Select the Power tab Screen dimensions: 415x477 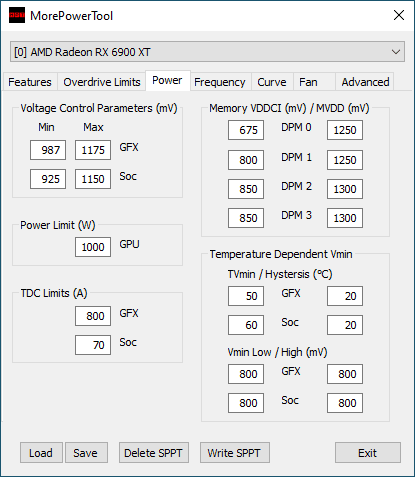[x=167, y=80]
